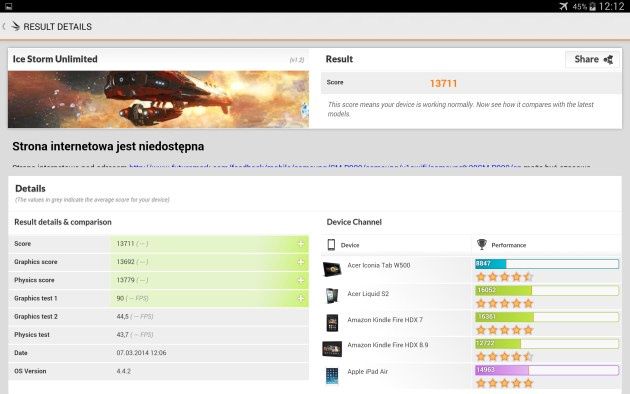The width and height of the screenshot is (630, 394).
Task: Select the Physics score value 13779
Action: coord(125,280)
